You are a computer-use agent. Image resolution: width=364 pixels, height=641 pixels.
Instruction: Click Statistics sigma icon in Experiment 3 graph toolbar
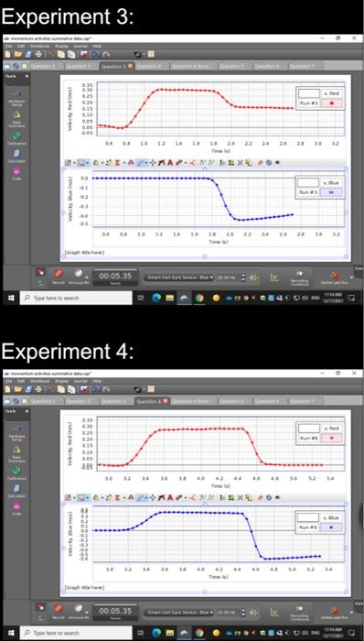117,163
